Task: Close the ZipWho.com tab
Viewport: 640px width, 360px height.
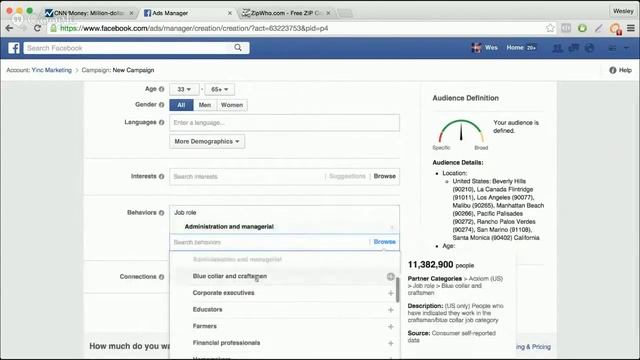Action: coord(328,13)
